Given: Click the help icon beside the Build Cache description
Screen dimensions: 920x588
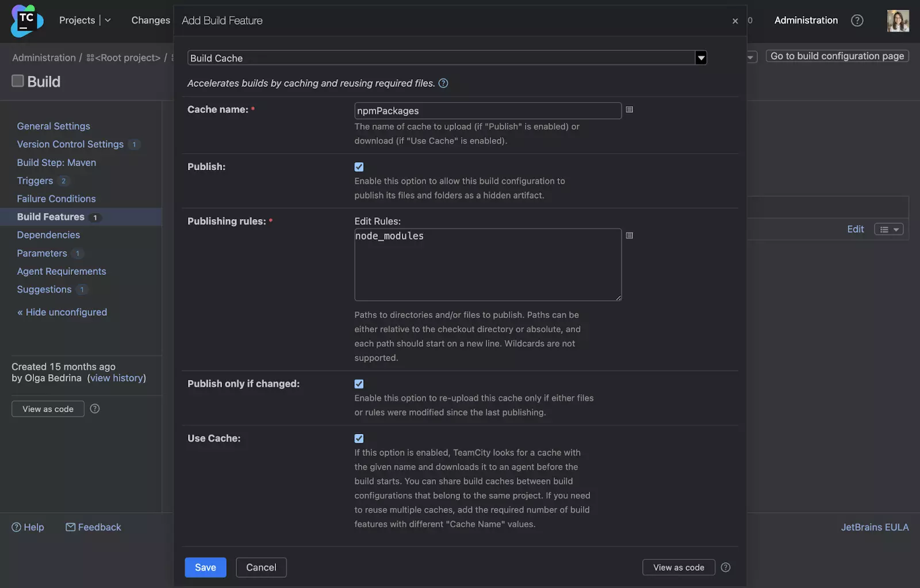Looking at the screenshot, I should coord(443,83).
